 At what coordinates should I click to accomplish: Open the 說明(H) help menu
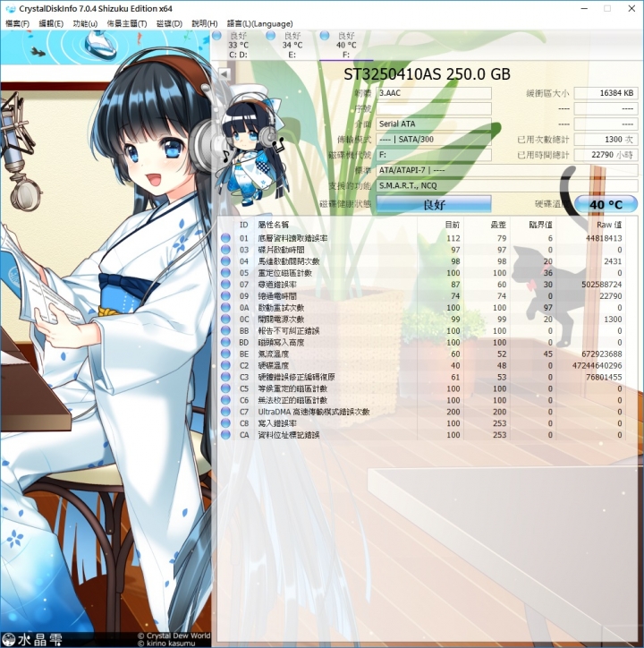click(x=205, y=23)
